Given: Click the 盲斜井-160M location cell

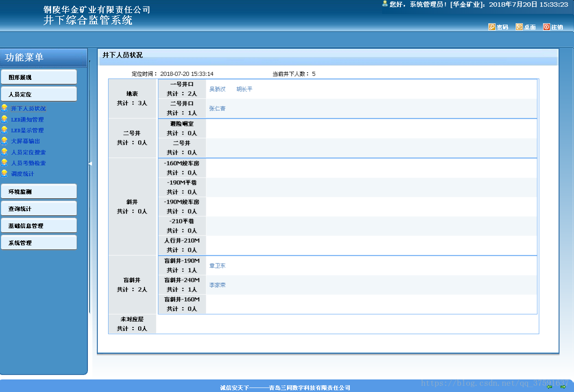Looking at the screenshot, I should point(182,304).
